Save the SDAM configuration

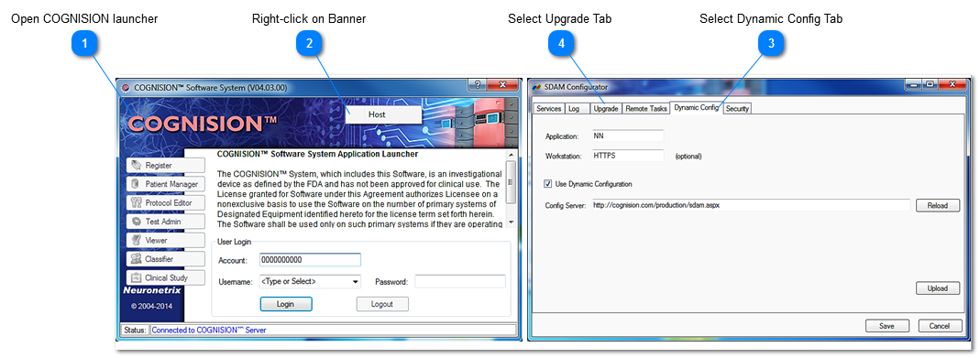point(887,326)
